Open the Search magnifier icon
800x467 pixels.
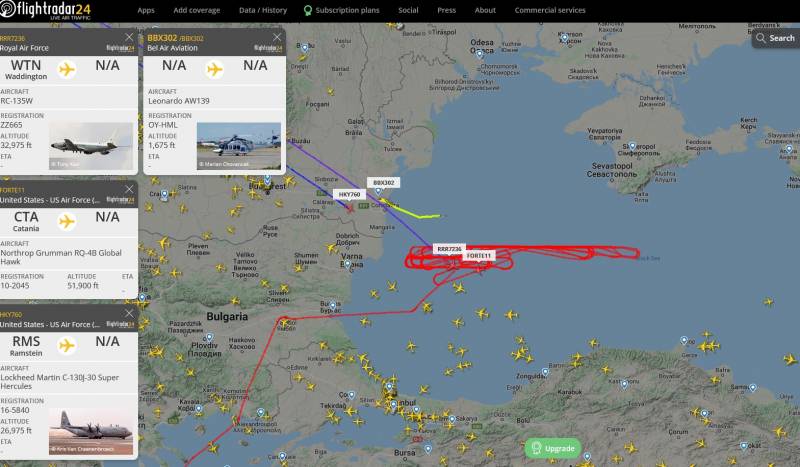(761, 38)
